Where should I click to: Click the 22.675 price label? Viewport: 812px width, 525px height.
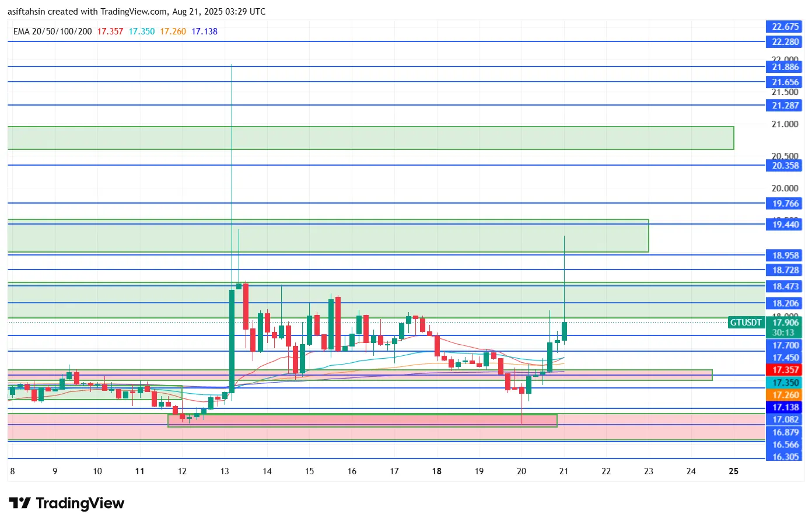tap(785, 27)
